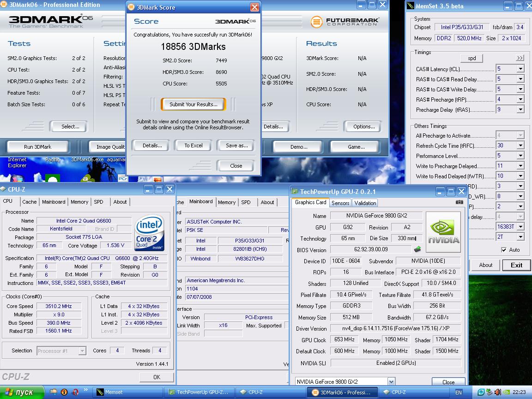Click the spd button in MemSet
Screen dimensions: 532x399
click(472, 58)
